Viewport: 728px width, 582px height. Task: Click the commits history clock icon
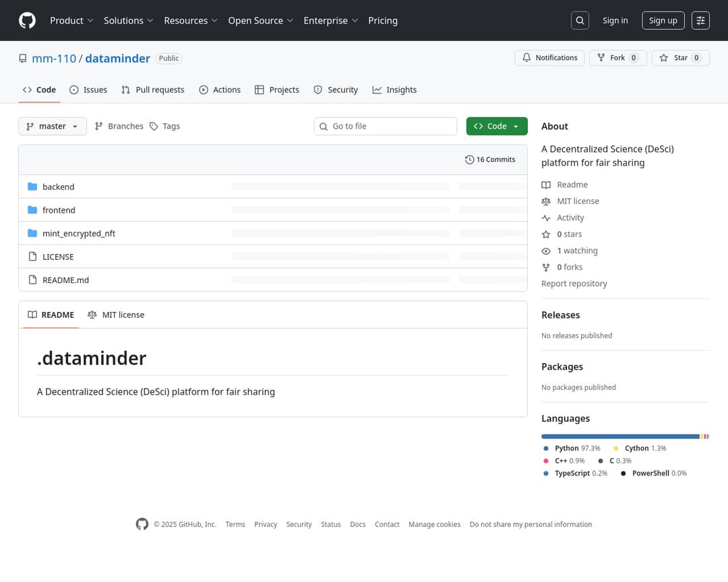[x=469, y=160]
